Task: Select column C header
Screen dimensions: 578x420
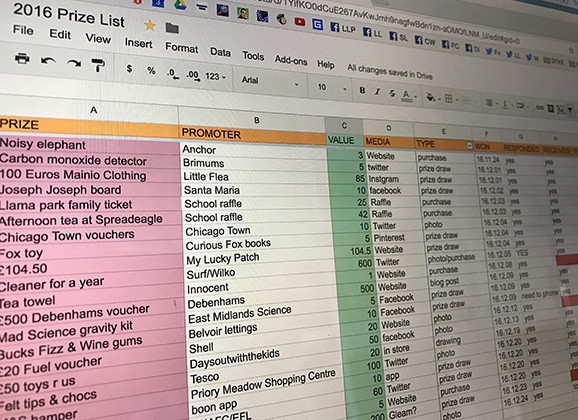Action: [x=344, y=126]
